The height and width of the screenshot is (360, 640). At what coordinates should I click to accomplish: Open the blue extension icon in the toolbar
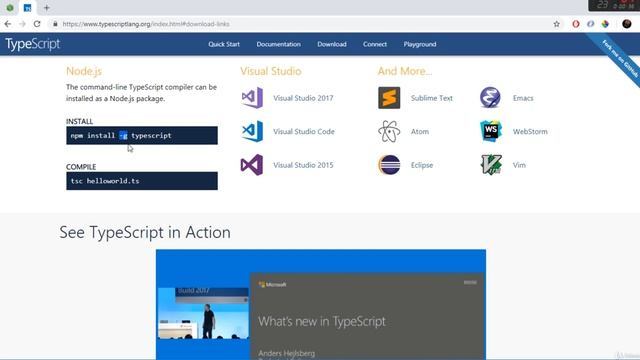pyautogui.click(x=591, y=24)
